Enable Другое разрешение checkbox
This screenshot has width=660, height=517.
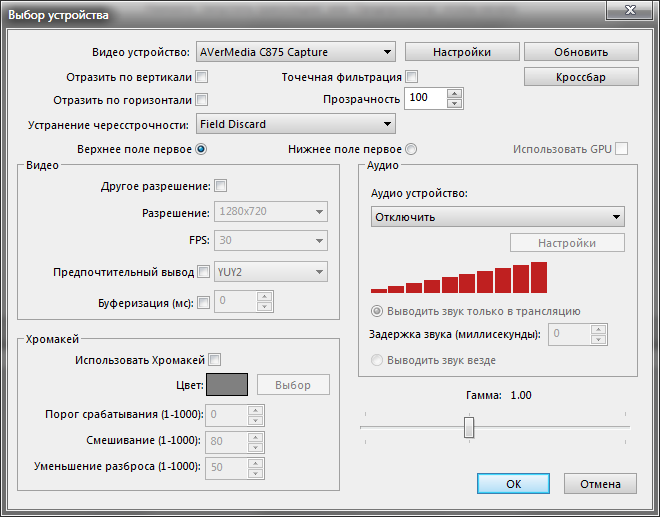[x=220, y=186]
